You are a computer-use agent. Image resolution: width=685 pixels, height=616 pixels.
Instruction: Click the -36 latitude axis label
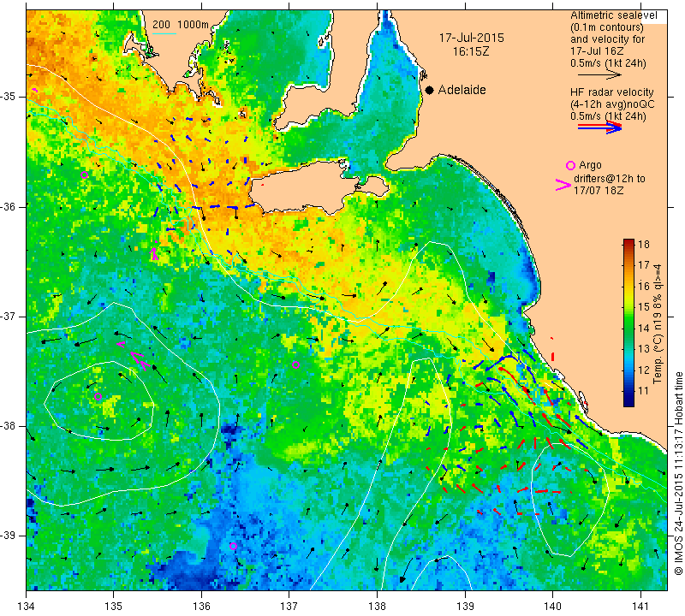8,206
